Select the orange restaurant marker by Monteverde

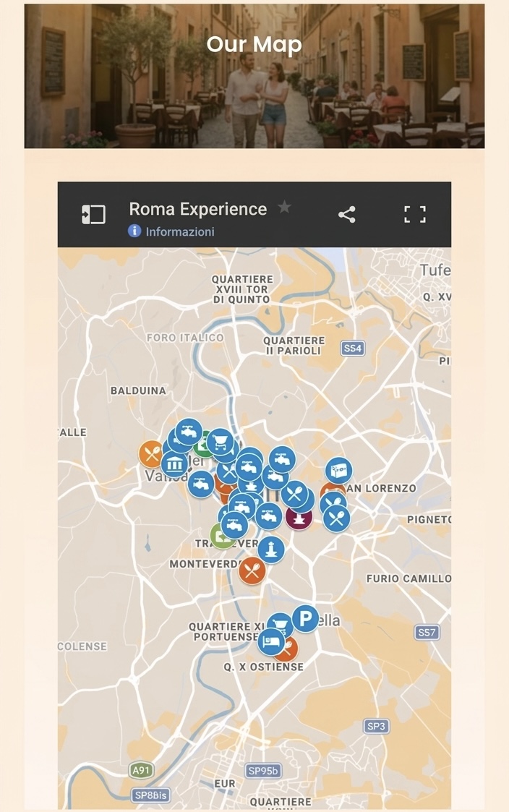(x=252, y=570)
